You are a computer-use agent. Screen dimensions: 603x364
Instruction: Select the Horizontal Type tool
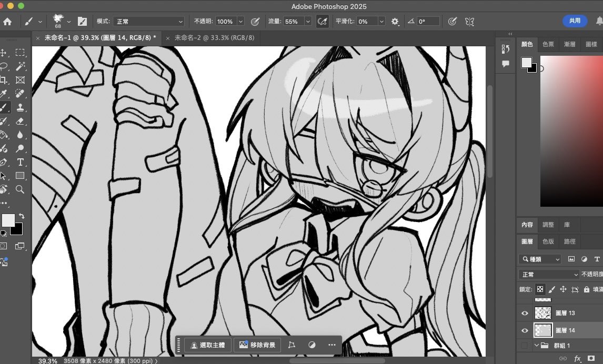coord(20,162)
